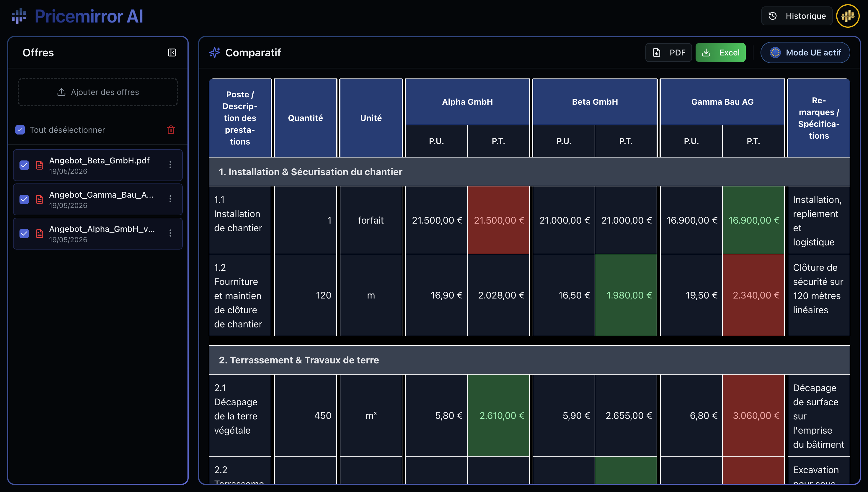Click red highlighted cell 3.060,00 €
Viewport: 868px width, 492px height.
(x=753, y=416)
